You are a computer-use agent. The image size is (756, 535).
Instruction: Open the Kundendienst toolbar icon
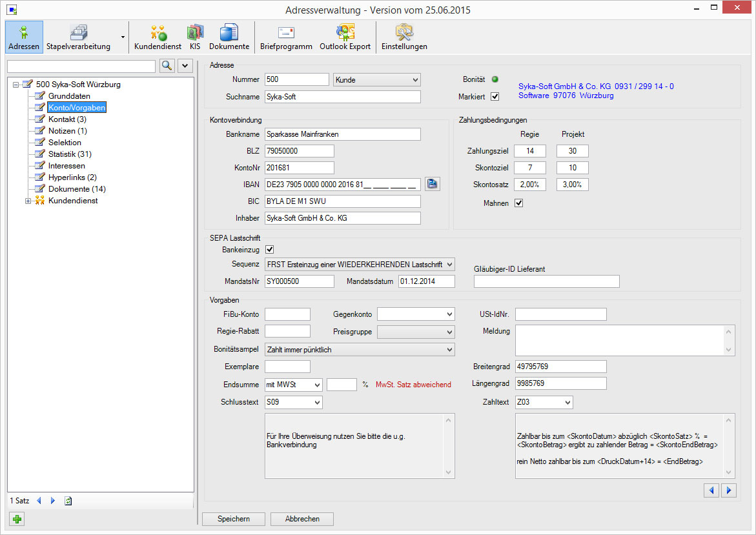pos(158,37)
